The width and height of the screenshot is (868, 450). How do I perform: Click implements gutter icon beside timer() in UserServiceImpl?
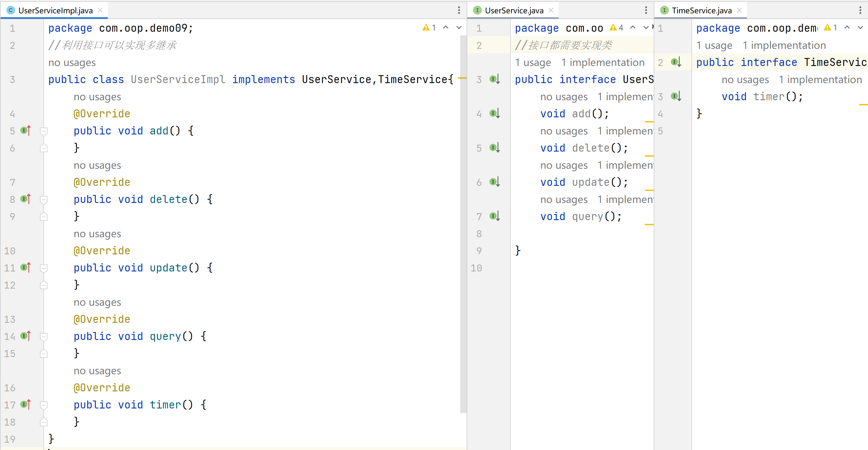(x=25, y=404)
